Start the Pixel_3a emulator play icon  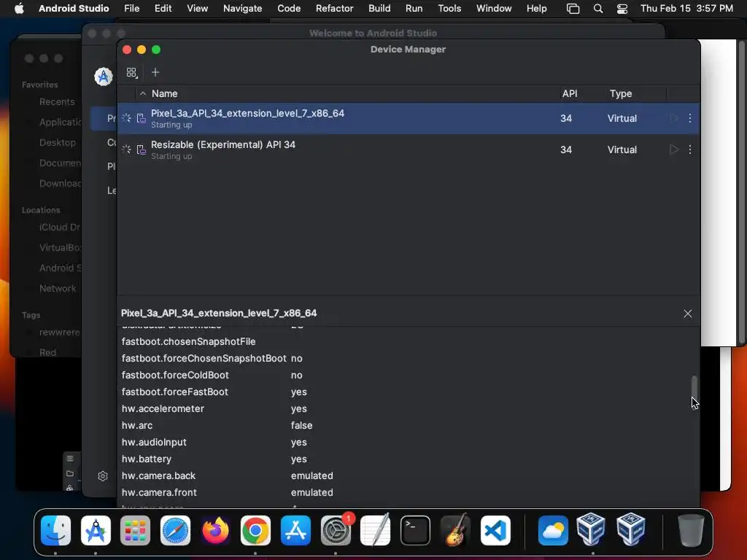click(673, 118)
